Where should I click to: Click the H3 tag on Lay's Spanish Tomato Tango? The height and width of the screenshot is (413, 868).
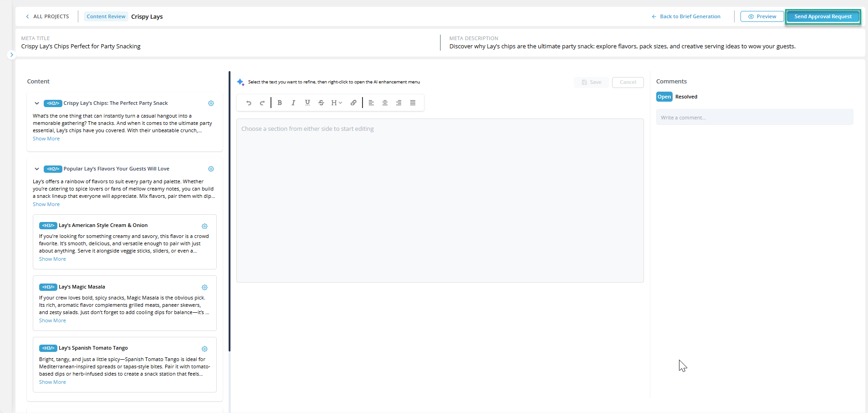click(x=48, y=348)
